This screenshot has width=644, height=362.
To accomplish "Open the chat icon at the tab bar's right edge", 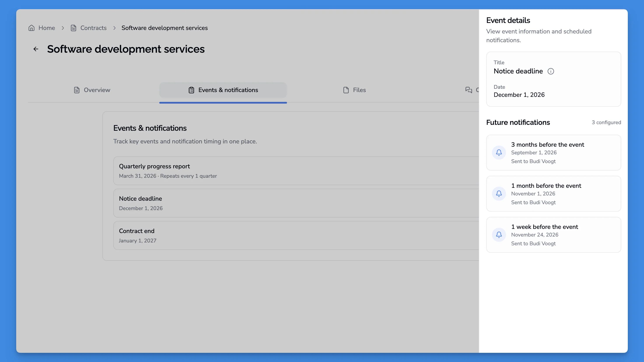I will coord(469,90).
